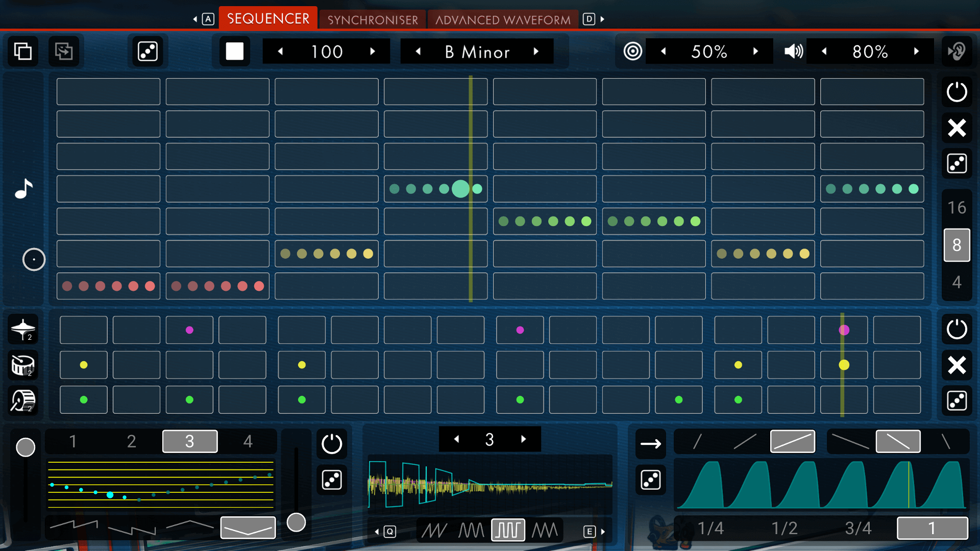Viewport: 980px width, 551px height.
Task: Click the stop playback square button
Action: [x=234, y=52]
